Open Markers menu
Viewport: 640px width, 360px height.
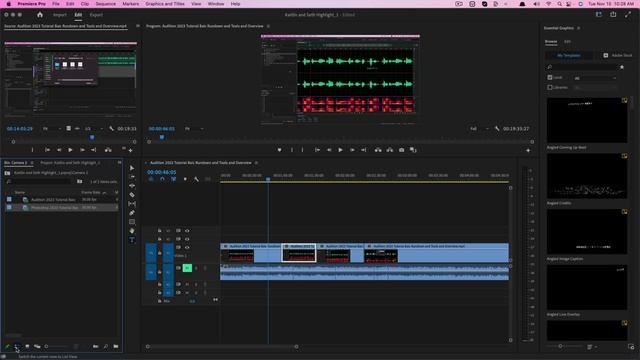coord(131,4)
